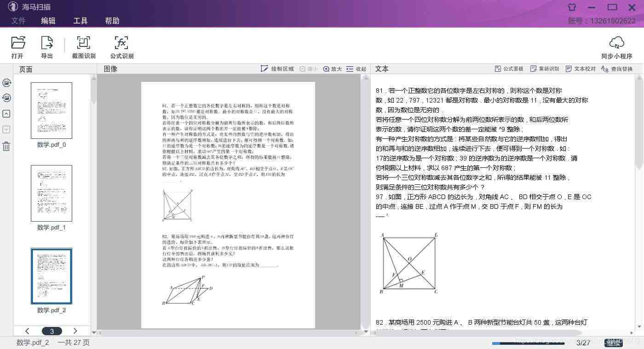Click the 重新识别 button
This screenshot has width=644, height=349.
545,69
